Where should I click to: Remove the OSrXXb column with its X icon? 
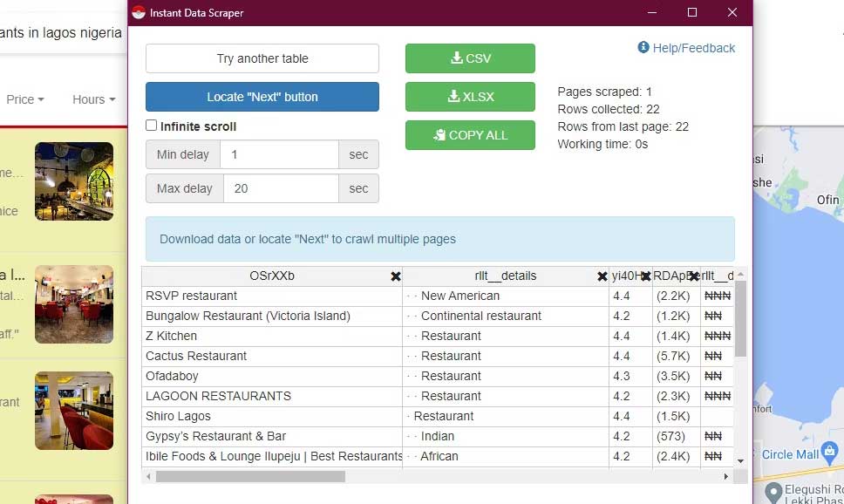pos(396,276)
